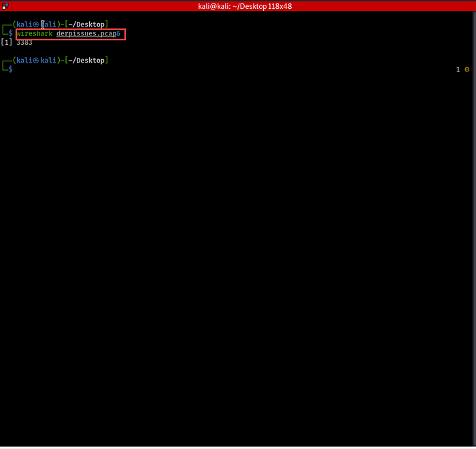The width and height of the screenshot is (476, 449).
Task: Click the empty red title bar right side
Action: [408, 6]
